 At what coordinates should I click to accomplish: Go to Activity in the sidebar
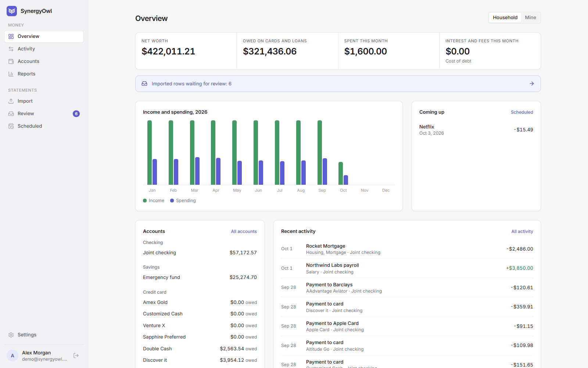44,49
